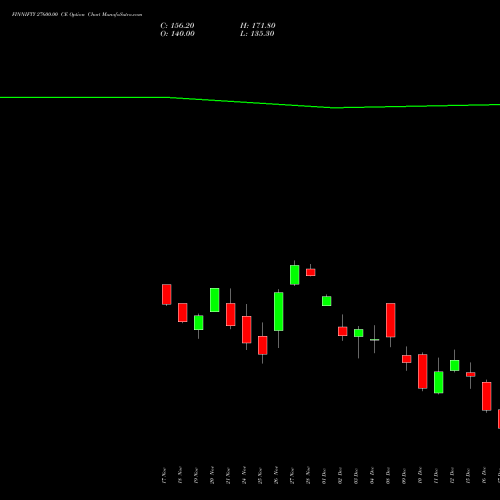500x500 pixels.
Task: Click the 28 Nov date label
Action: pos(308,475)
